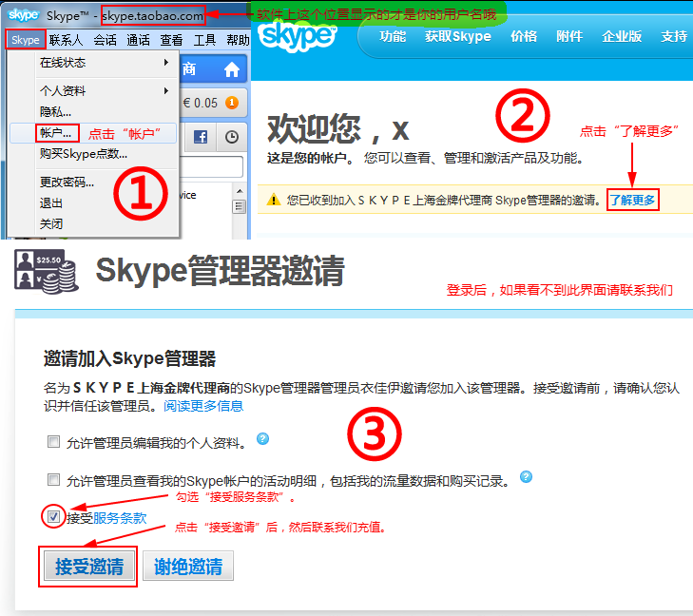Click the 谢绝邀请 button
The image size is (693, 616).
(x=188, y=566)
